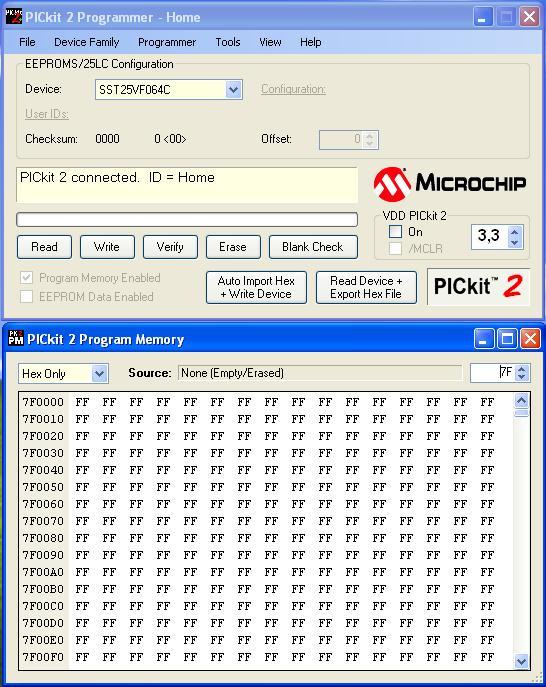Click the Source 'None (Empty/Erased)' field
546x687 pixels.
320,373
